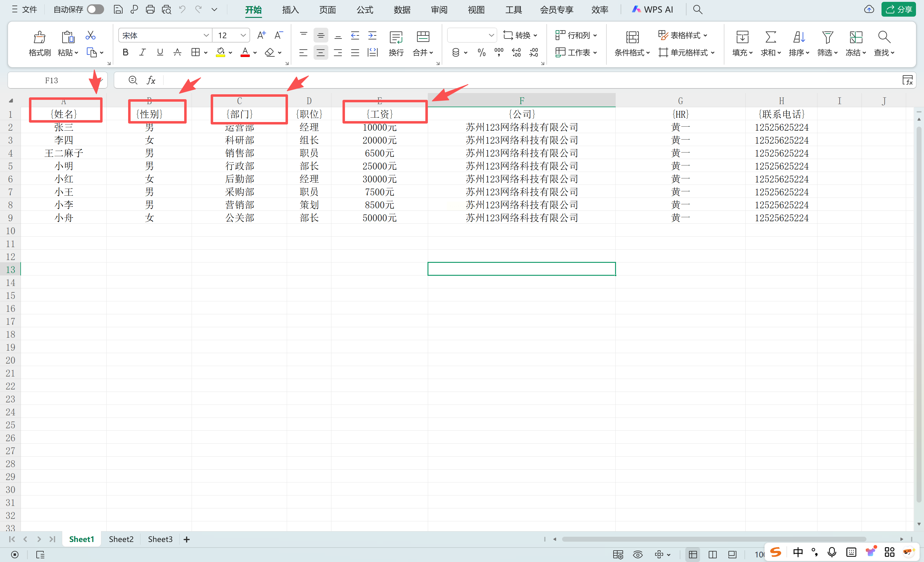Click the Name Box showing F13
924x562 pixels.
click(x=51, y=80)
